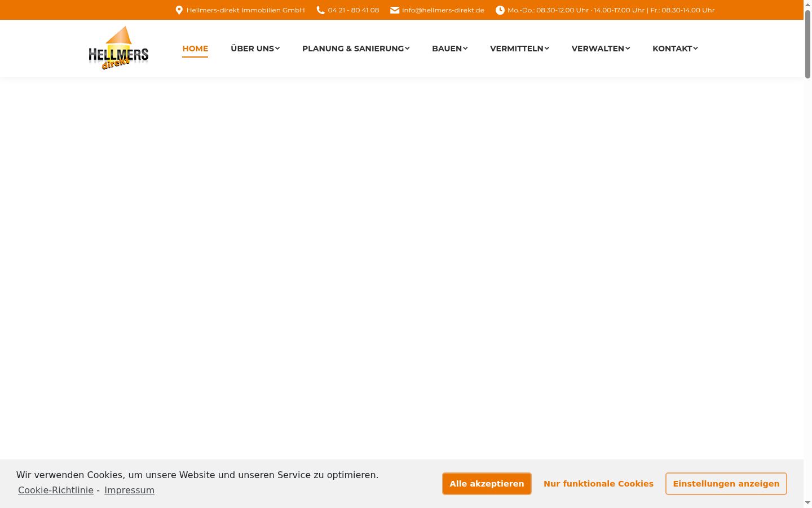Viewport: 812px width, 508px height.
Task: Click the Hellmers direkt logo
Action: [118, 49]
